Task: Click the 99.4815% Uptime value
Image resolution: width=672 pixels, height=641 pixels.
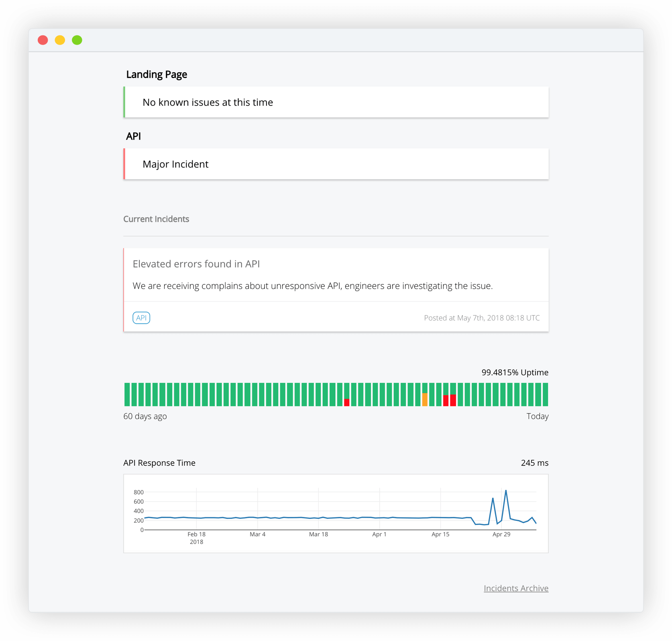Action: (x=515, y=372)
